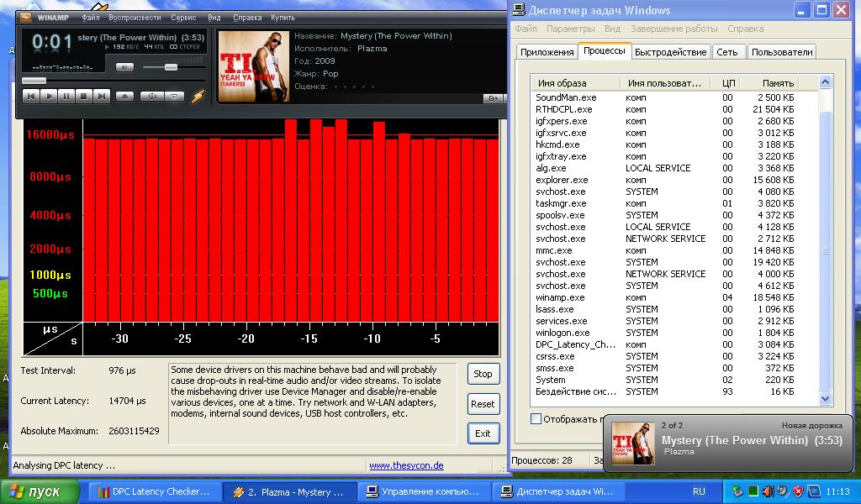This screenshot has height=504, width=861.
Task: Click RU language indicator
Action: point(699,491)
